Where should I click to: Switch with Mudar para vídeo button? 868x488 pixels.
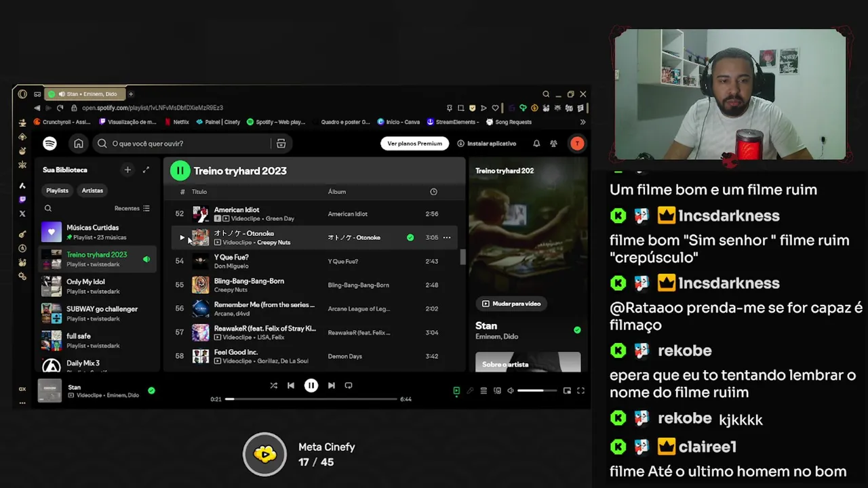coord(512,304)
